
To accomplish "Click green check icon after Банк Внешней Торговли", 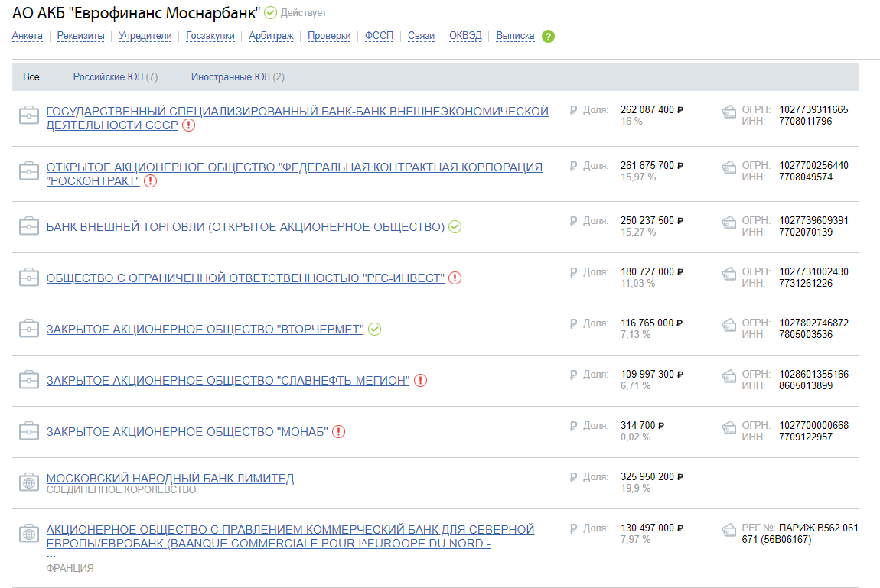I will click(x=455, y=227).
